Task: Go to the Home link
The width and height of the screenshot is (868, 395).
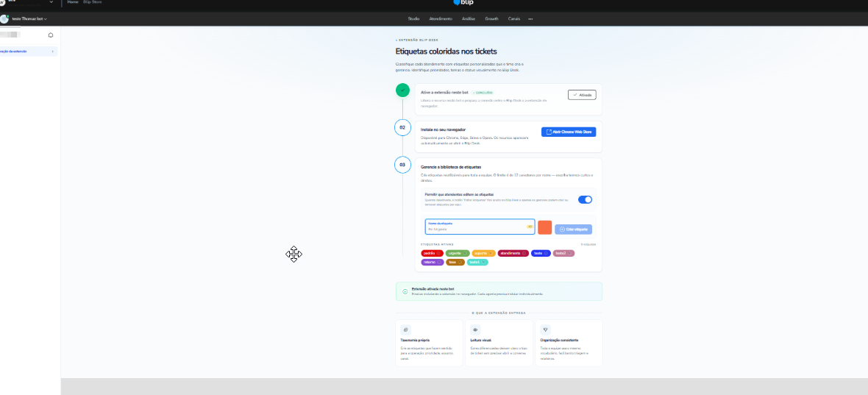Action: (73, 2)
